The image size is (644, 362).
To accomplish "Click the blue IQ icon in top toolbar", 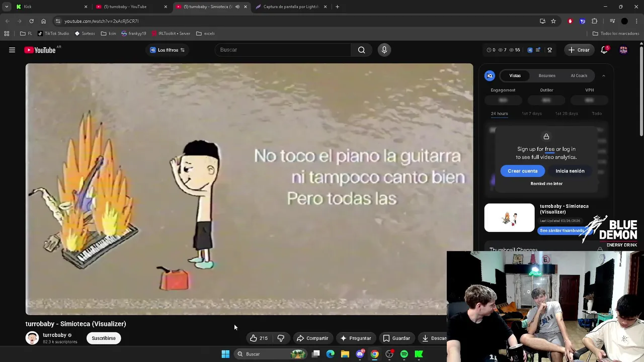I will (530, 50).
